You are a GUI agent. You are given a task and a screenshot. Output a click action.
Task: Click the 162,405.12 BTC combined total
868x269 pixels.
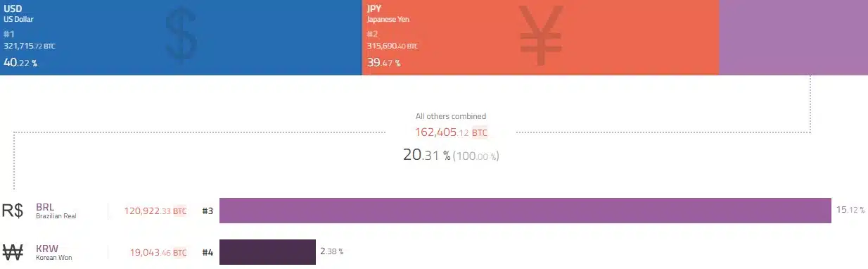(451, 132)
